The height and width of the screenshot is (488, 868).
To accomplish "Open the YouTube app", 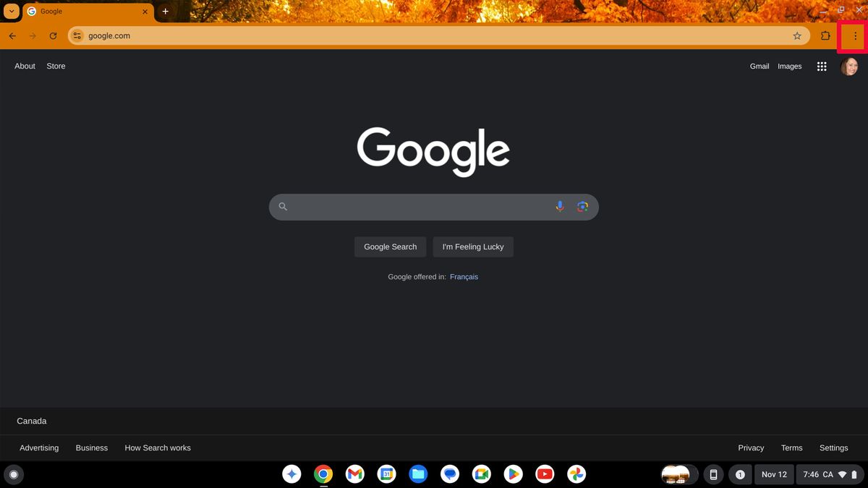I will pos(545,474).
